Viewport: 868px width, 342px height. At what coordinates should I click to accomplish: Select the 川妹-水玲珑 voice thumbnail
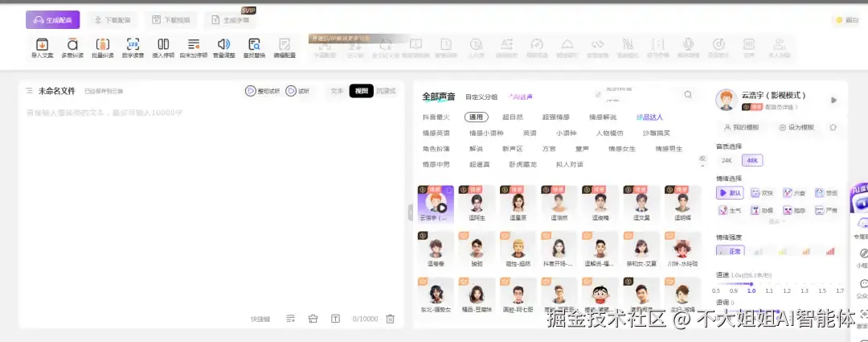[682, 250]
